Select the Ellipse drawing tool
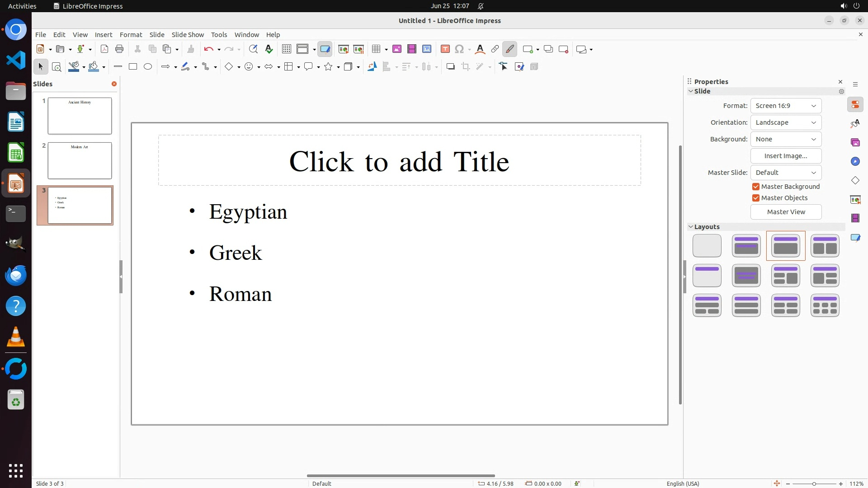868x488 pixels. coord(148,67)
